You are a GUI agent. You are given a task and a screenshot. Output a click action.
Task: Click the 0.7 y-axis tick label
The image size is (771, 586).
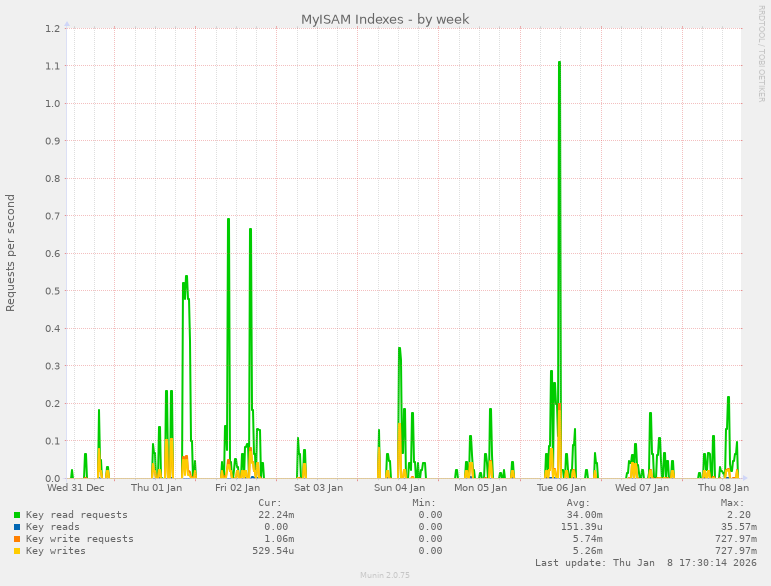click(x=52, y=216)
